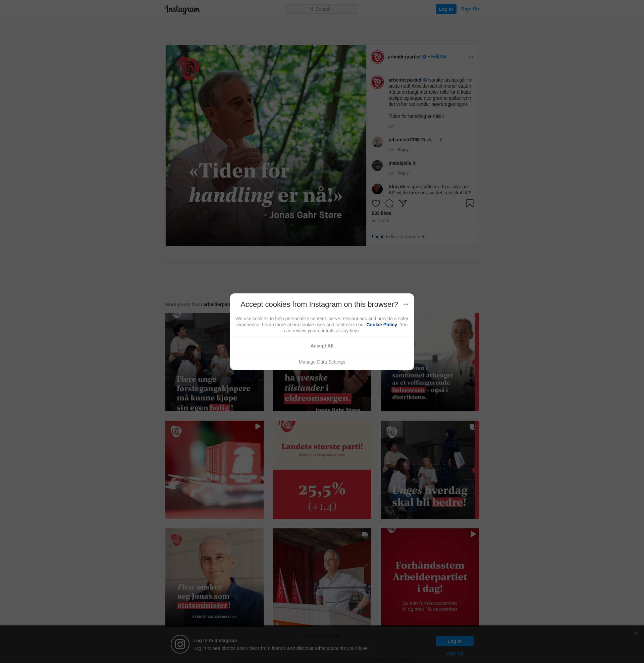Open cookie dialog three-dot options
644x663 pixels.
406,304
